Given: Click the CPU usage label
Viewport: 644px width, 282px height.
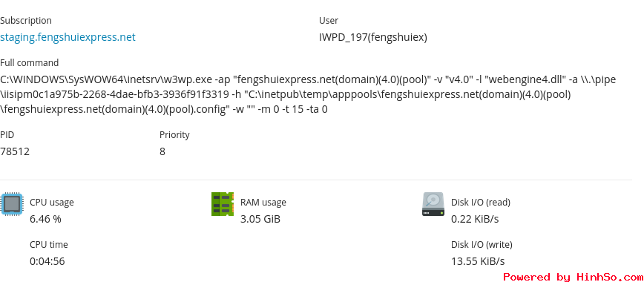Looking at the screenshot, I should coord(52,203).
